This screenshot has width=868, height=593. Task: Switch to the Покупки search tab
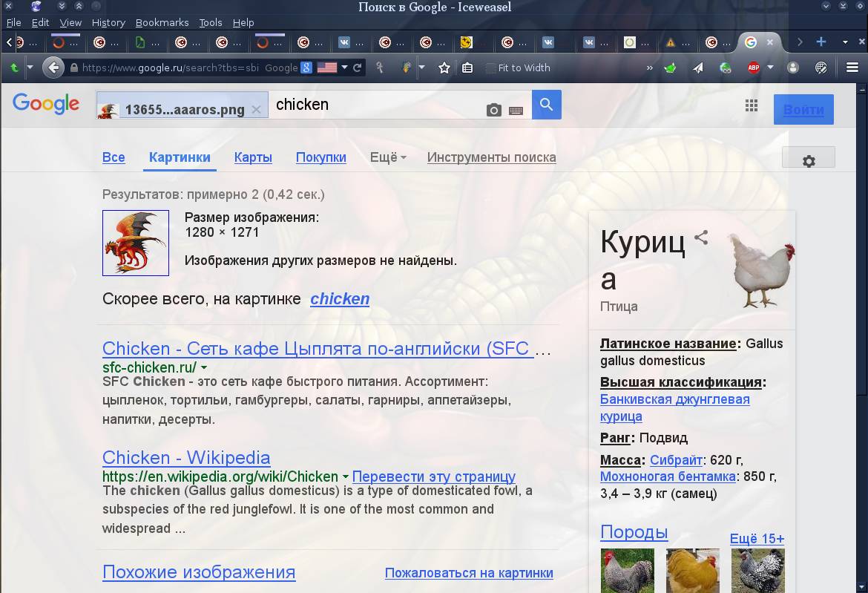point(321,157)
